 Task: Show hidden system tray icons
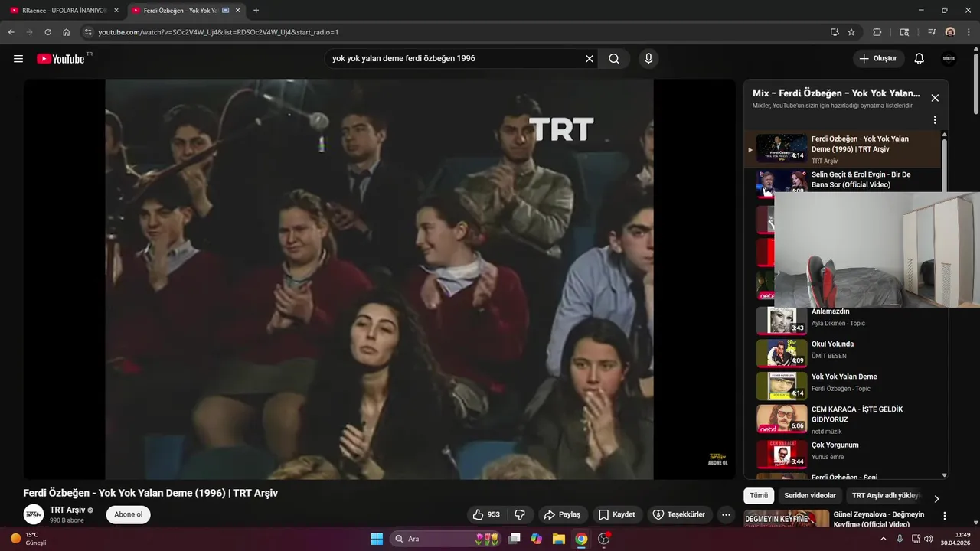pos(883,539)
